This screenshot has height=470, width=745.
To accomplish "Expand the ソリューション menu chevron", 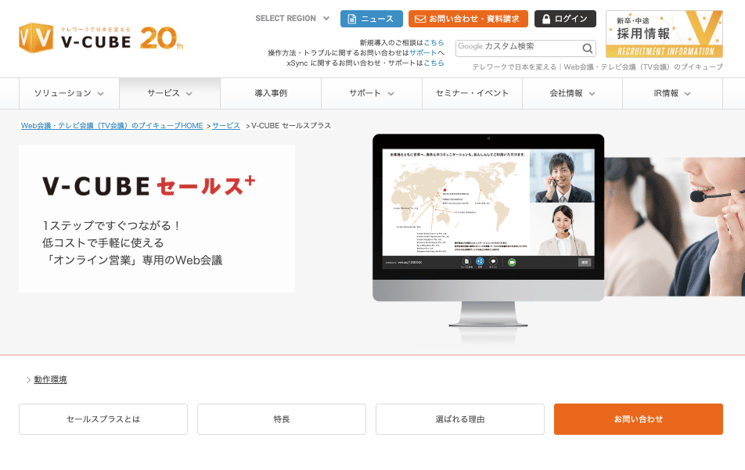I will 101,94.
